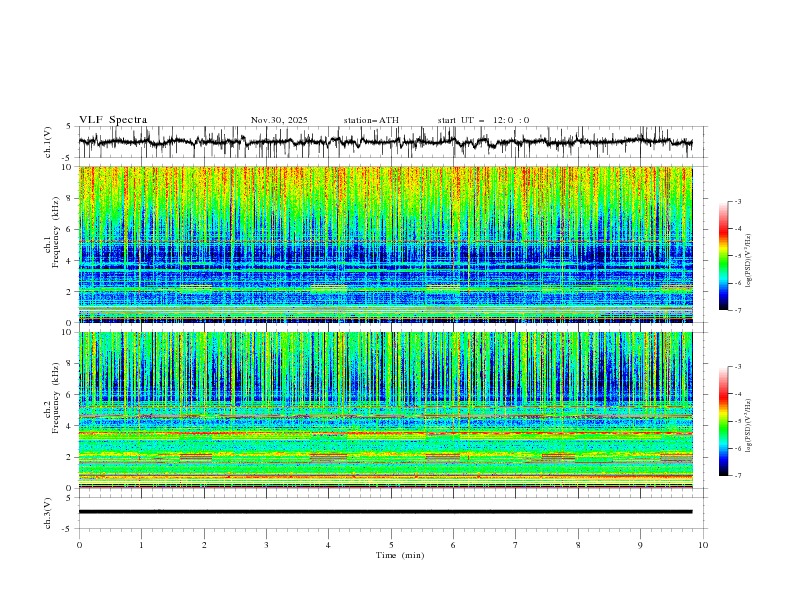The image size is (792, 612).
Task: Click inside the ch.2 spectrogram panel
Action: pyautogui.click(x=385, y=410)
